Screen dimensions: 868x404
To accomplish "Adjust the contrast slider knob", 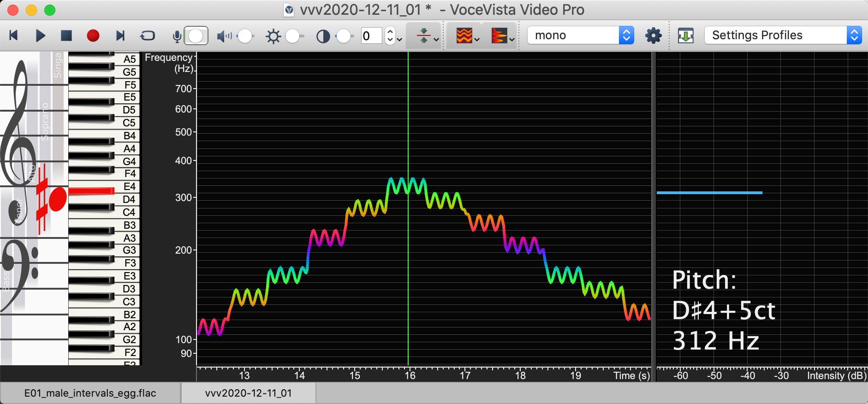I will point(343,36).
